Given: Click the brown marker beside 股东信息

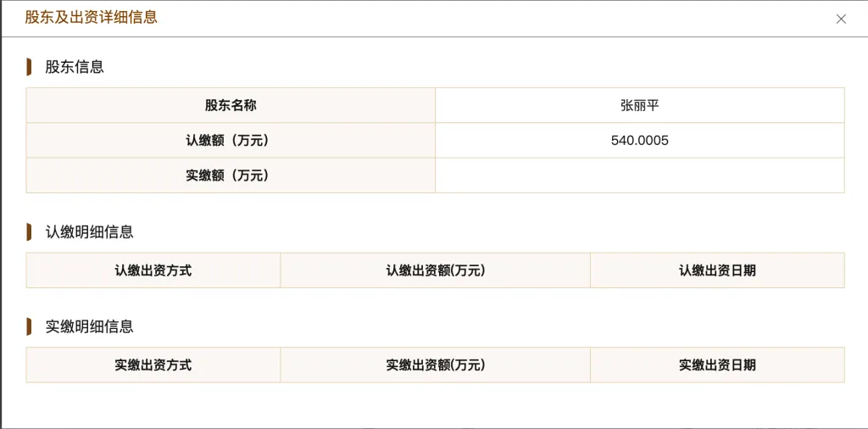Looking at the screenshot, I should [x=29, y=68].
